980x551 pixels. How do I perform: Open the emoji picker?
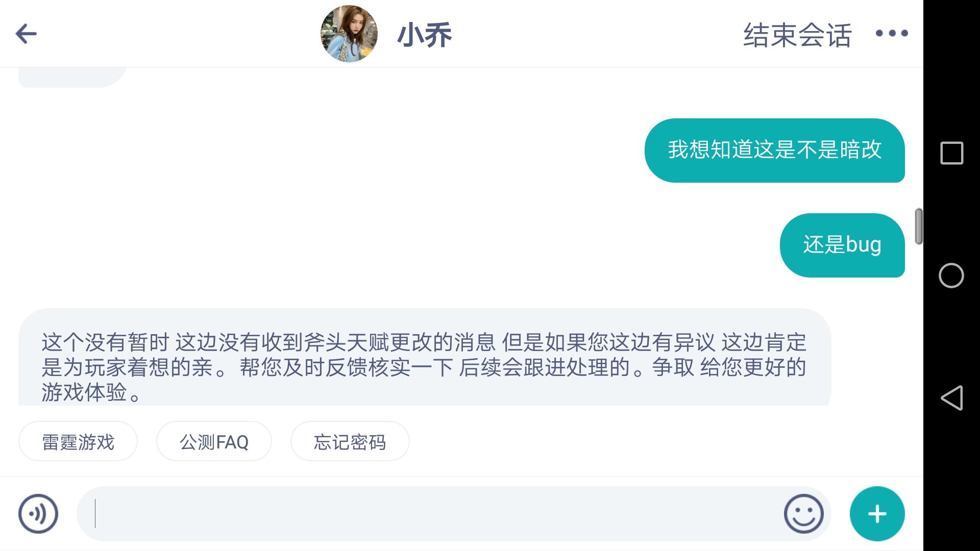click(803, 514)
